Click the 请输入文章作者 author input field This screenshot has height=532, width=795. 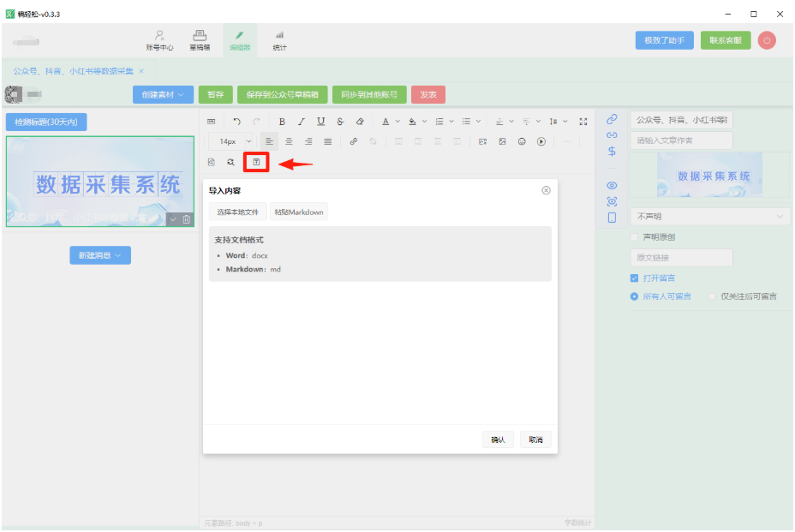pyautogui.click(x=681, y=140)
